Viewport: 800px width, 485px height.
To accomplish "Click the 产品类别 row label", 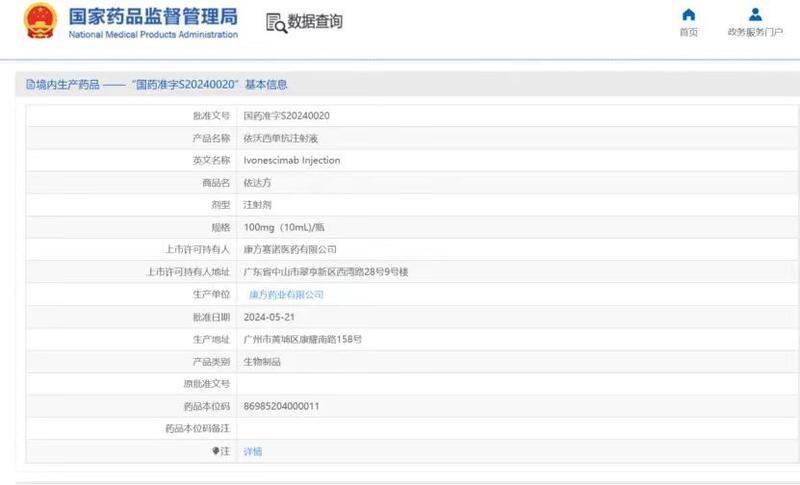I will click(211, 362).
